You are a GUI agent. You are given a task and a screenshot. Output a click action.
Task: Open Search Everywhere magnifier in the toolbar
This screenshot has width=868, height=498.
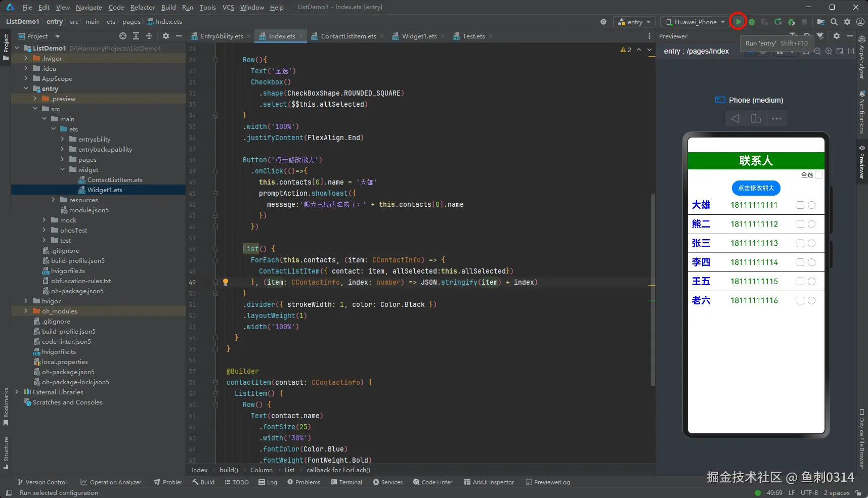point(834,22)
